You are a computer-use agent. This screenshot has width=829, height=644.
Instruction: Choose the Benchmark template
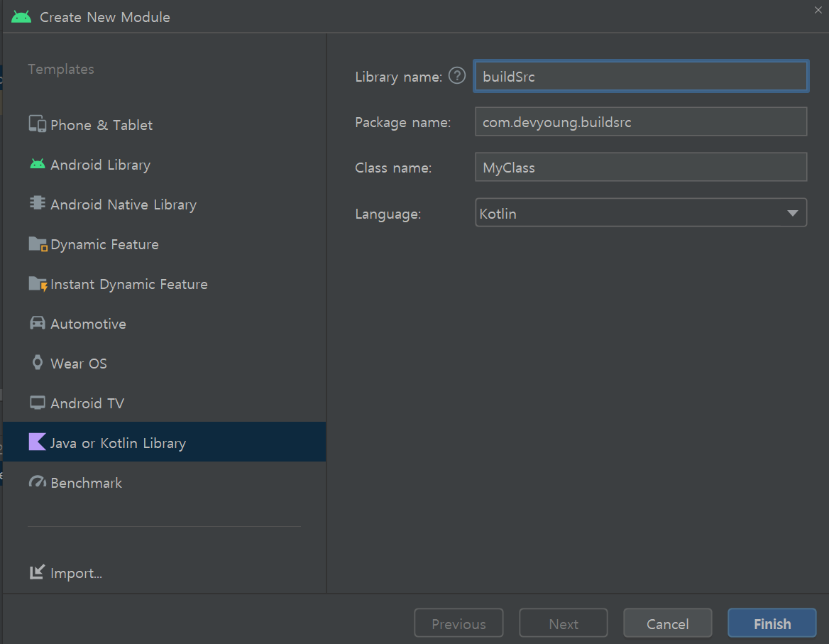164,482
